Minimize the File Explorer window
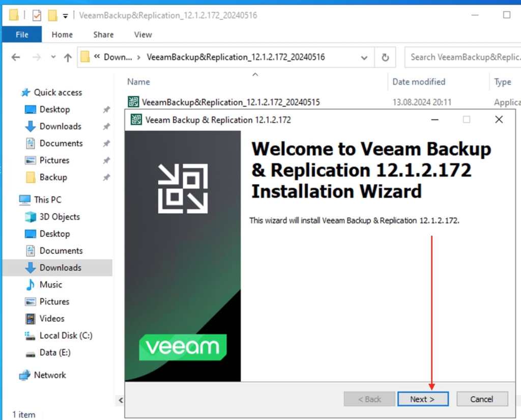Viewport: 521px width, 420px height. coord(475,15)
